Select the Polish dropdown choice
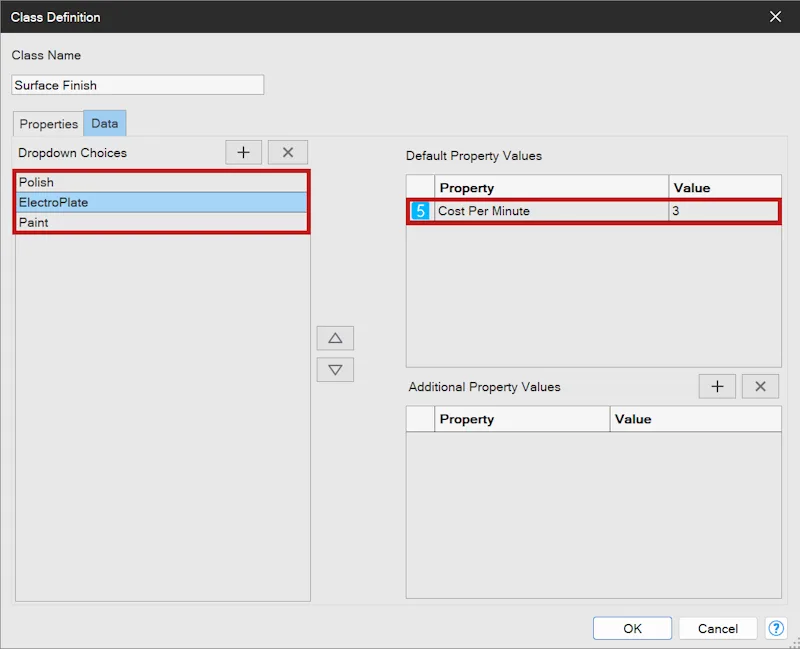Screen dimensions: 800x649 (x=162, y=182)
